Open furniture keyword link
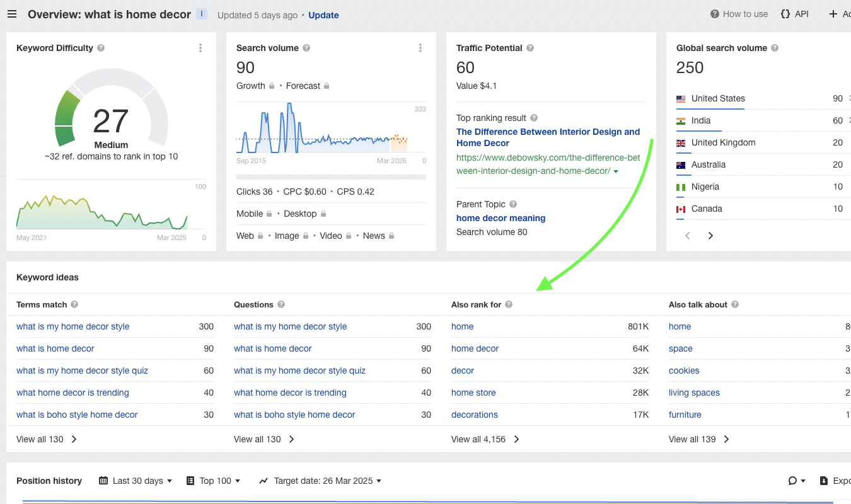851x504 pixels. click(685, 415)
